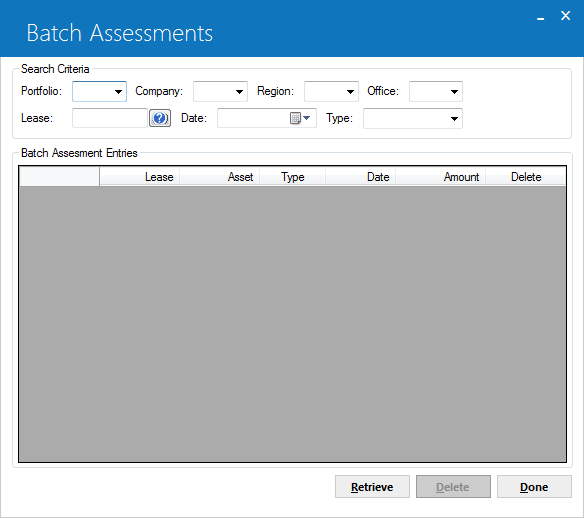Image resolution: width=584 pixels, height=518 pixels.
Task: Select the Delete column header
Action: [526, 177]
